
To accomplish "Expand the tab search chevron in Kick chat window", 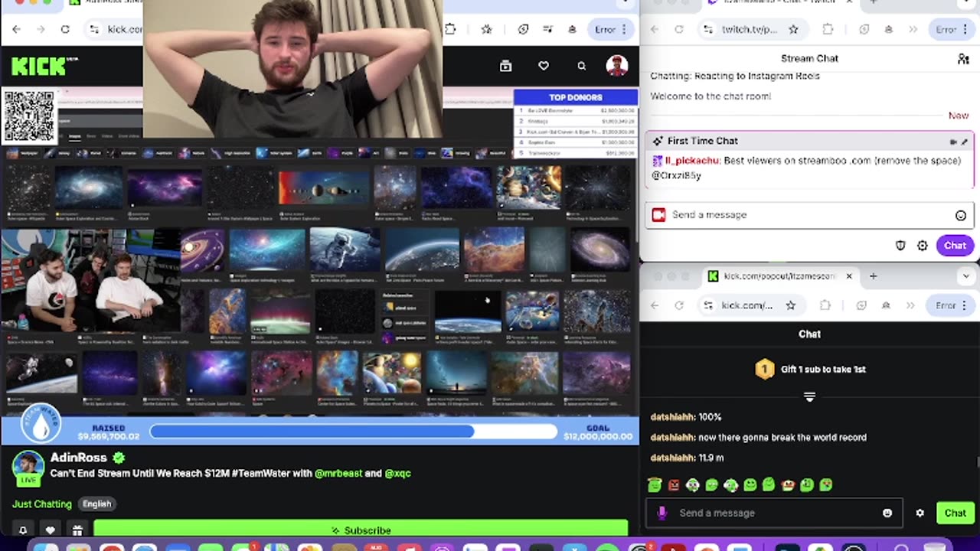I will click(x=966, y=276).
